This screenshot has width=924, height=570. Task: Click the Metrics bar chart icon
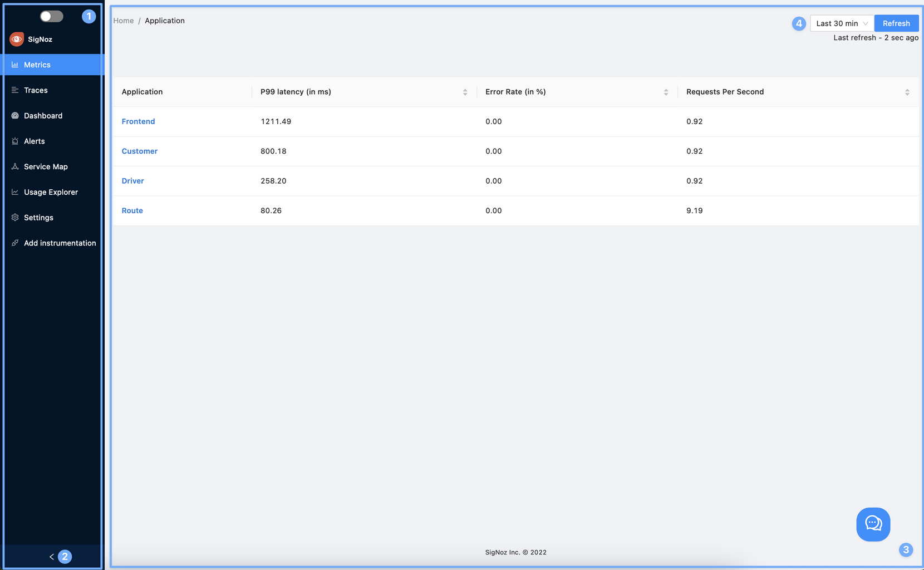pyautogui.click(x=15, y=65)
